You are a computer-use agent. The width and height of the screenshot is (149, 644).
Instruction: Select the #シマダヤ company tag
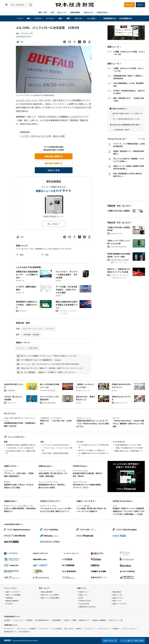(x=50, y=329)
